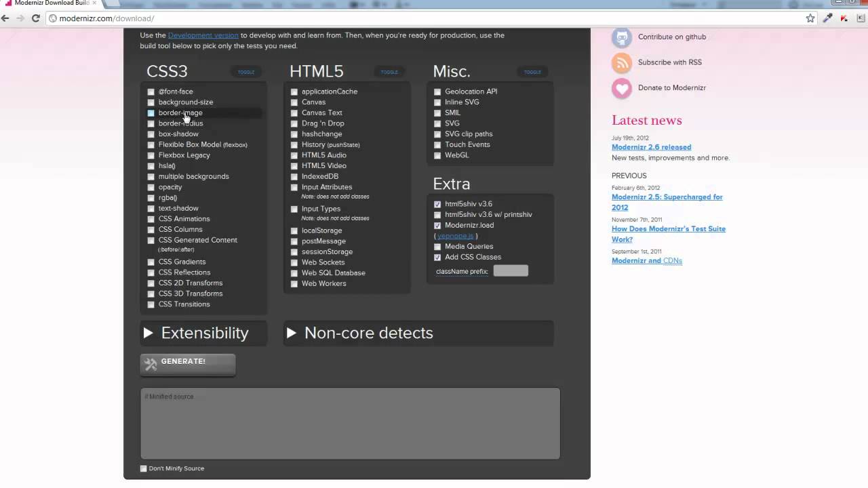
Task: Click the orange RSS feed icon
Action: (x=622, y=62)
